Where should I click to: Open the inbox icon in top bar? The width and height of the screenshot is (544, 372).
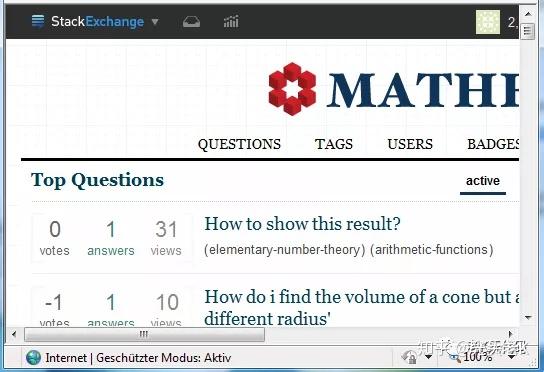[191, 22]
